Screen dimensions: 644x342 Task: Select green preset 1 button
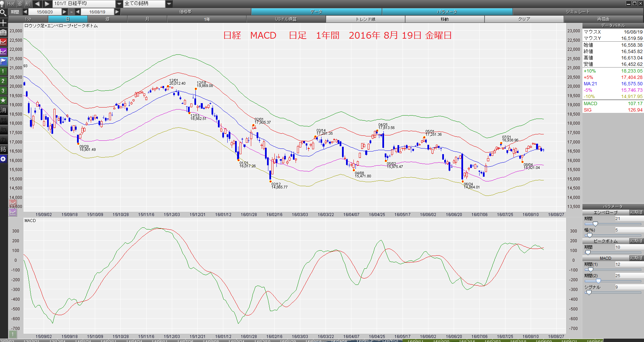click(x=3, y=71)
